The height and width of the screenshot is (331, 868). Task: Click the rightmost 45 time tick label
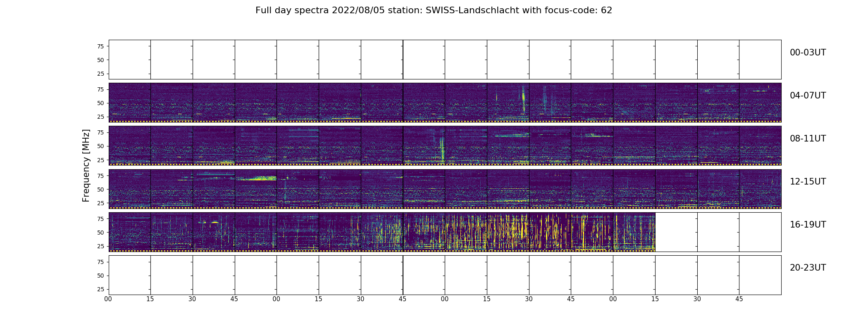739,299
